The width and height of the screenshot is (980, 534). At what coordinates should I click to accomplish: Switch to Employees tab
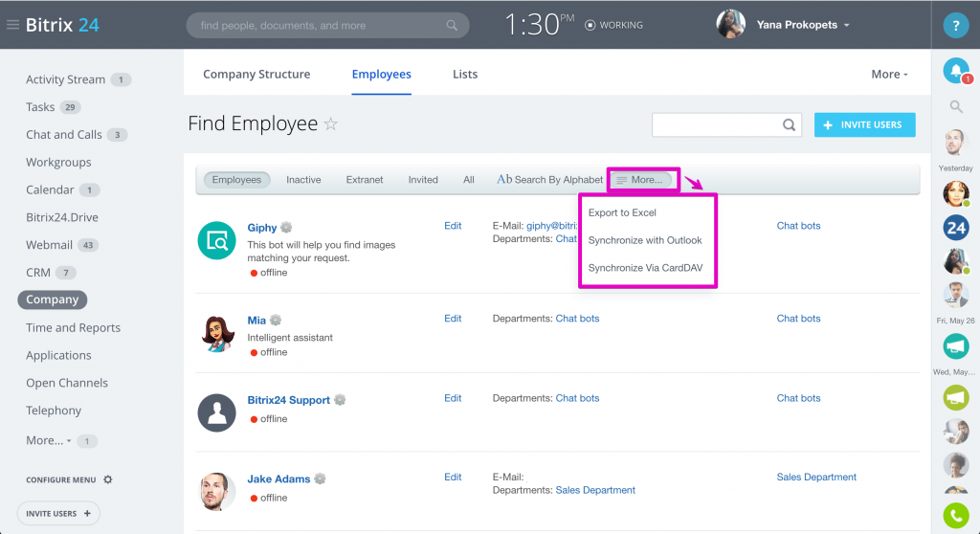click(381, 74)
